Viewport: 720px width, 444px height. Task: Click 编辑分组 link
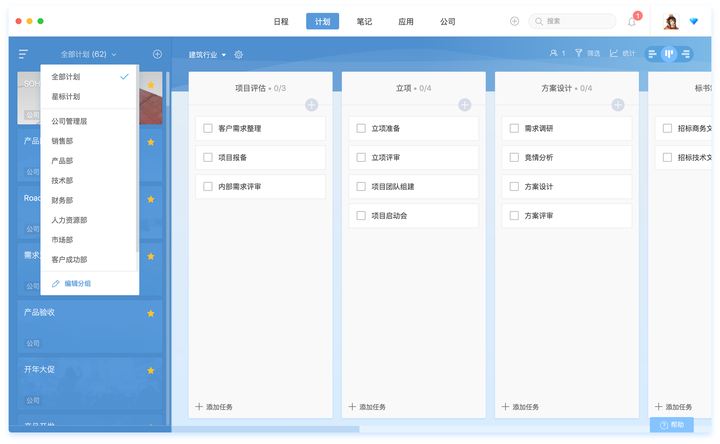click(x=78, y=283)
